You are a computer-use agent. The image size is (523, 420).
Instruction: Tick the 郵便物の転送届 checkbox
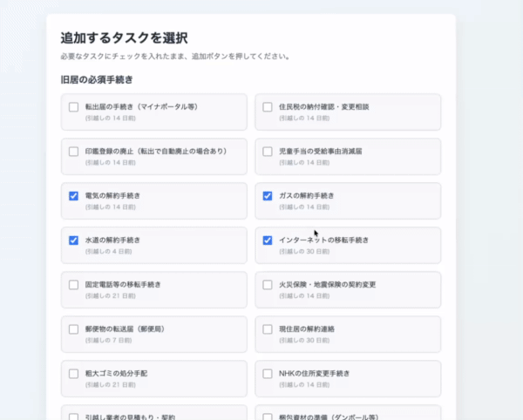click(73, 329)
